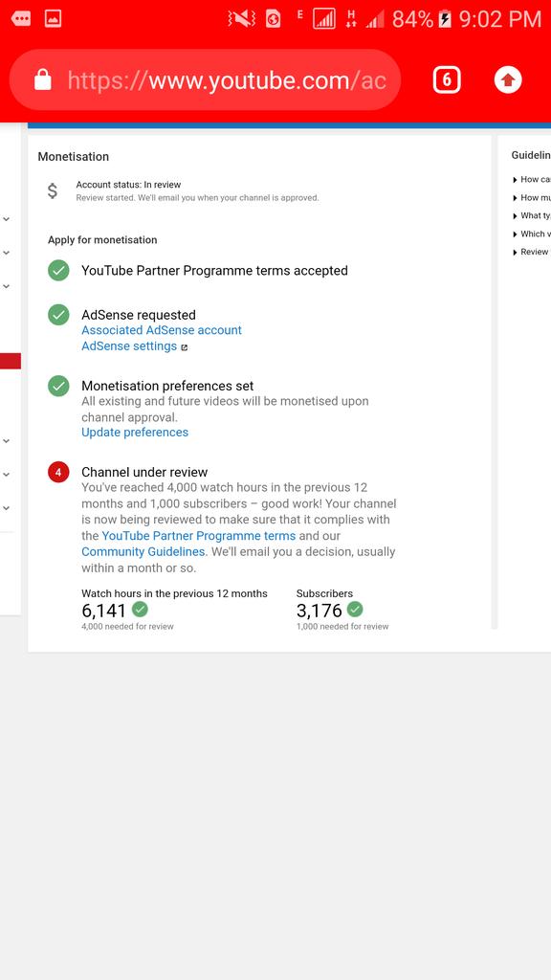Image resolution: width=551 pixels, height=980 pixels.
Task: Expand the topmost left sidebar chevron
Action: (x=7, y=219)
